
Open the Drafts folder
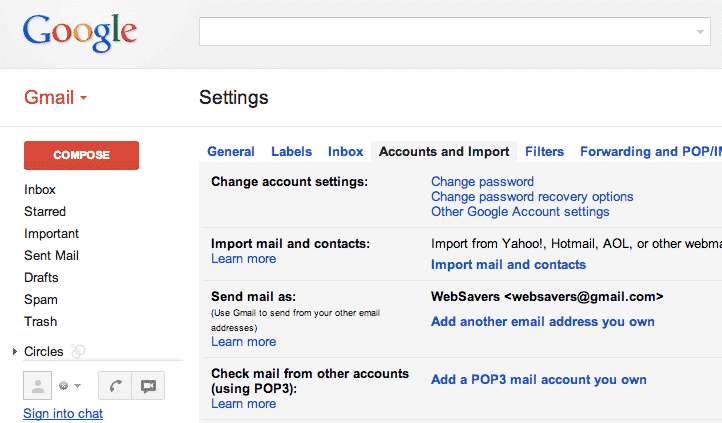tap(41, 278)
